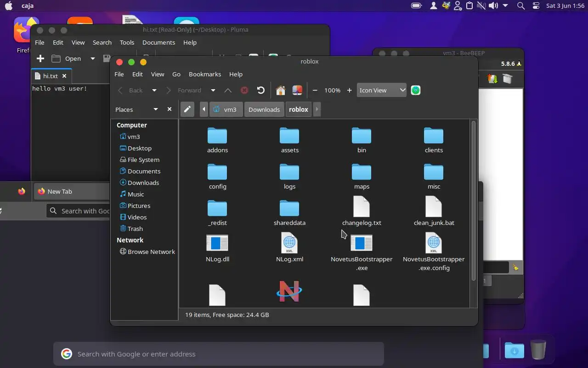Open the Back history dropdown arrow
Viewport: 588px width, 368px height.
pyautogui.click(x=154, y=90)
